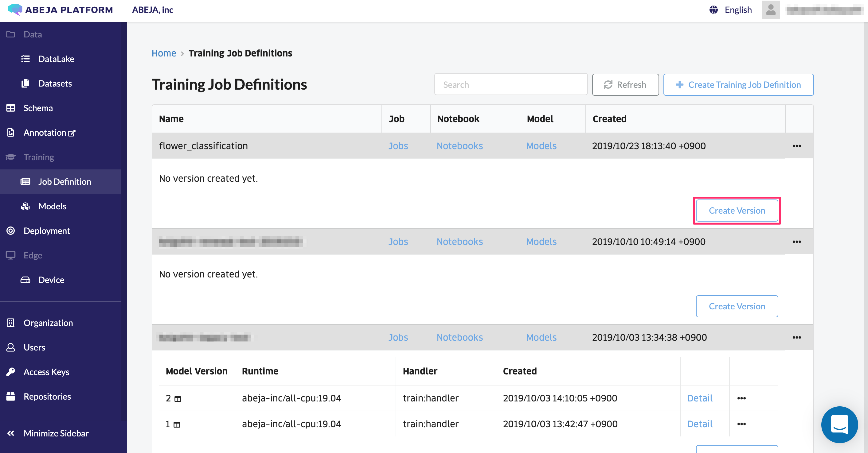Click the Datasets documents icon
The height and width of the screenshot is (453, 868).
[25, 83]
